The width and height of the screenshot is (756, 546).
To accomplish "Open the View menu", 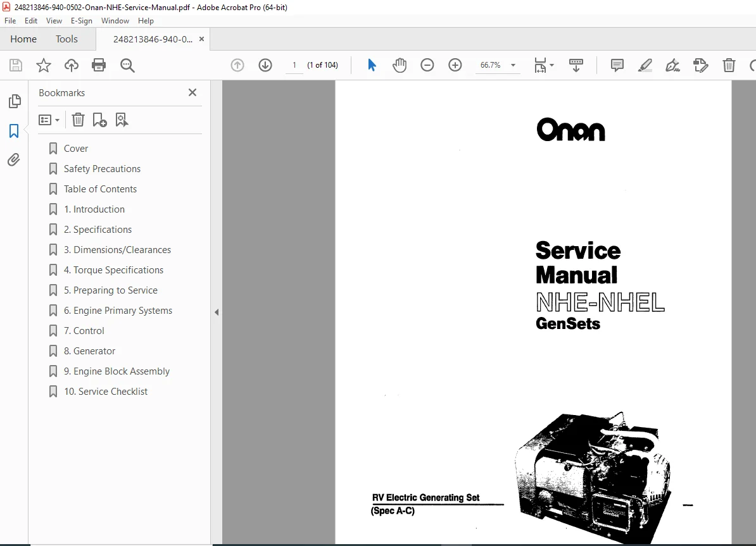I will [x=54, y=21].
